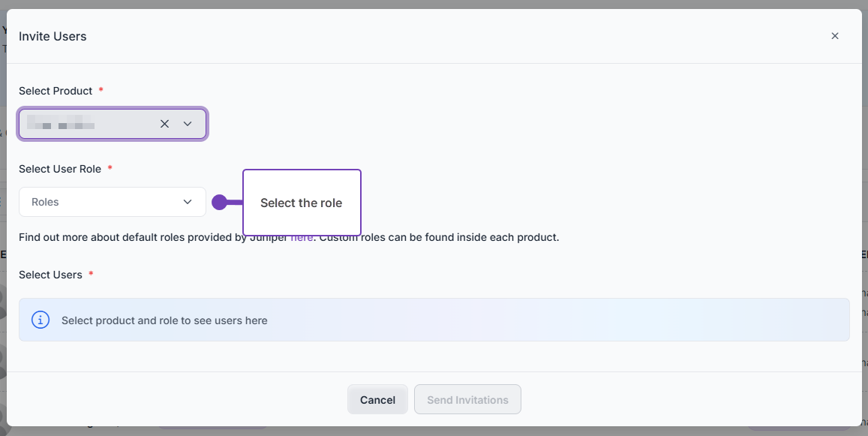Click the Select User Role label

click(60, 169)
